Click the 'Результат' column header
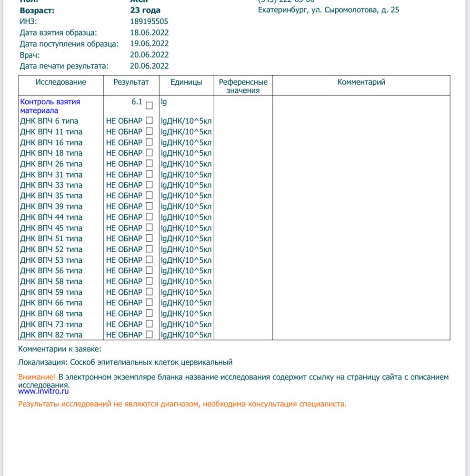 click(131, 82)
